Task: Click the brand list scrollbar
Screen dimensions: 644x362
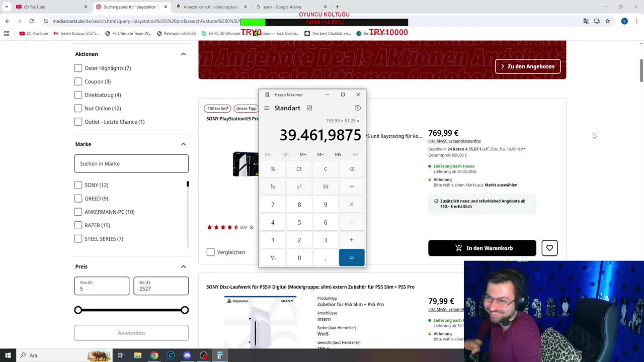Action: coord(188,184)
